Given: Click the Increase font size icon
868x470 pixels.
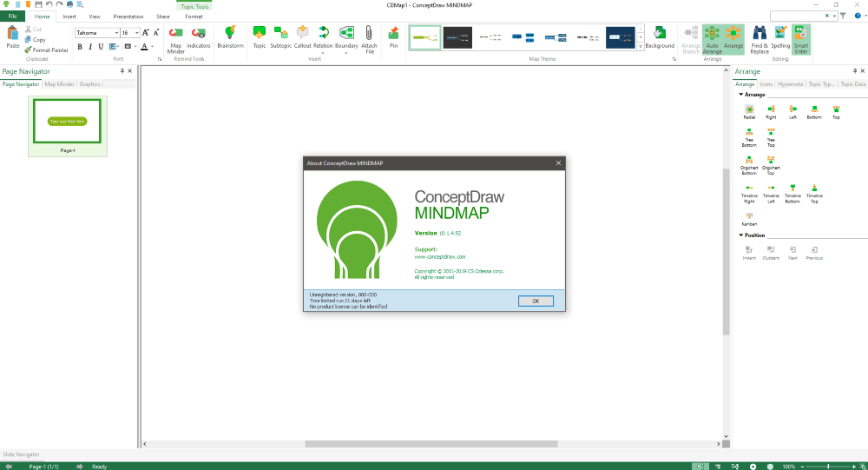Looking at the screenshot, I should pos(146,33).
